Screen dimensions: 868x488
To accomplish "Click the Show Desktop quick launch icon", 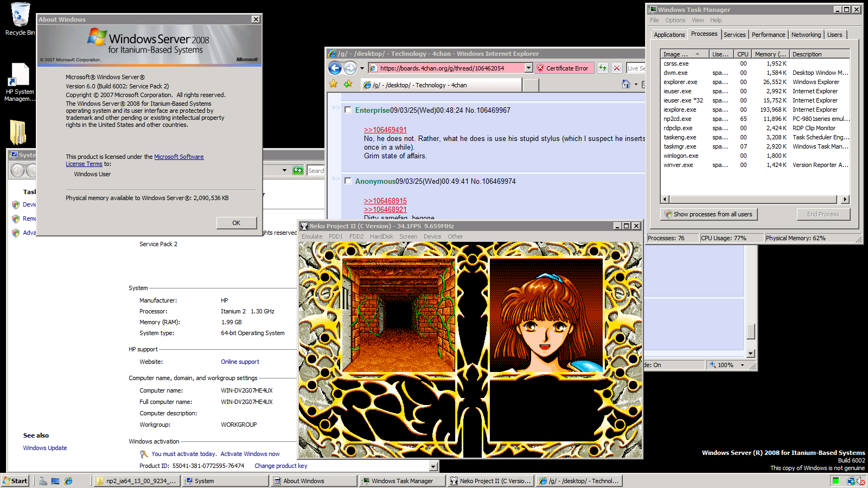I will [55, 481].
